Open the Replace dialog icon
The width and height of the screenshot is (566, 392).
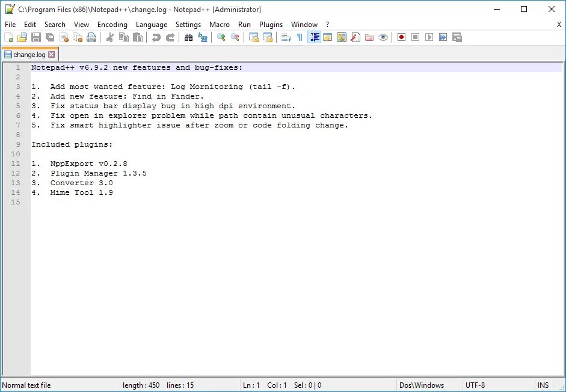point(203,37)
